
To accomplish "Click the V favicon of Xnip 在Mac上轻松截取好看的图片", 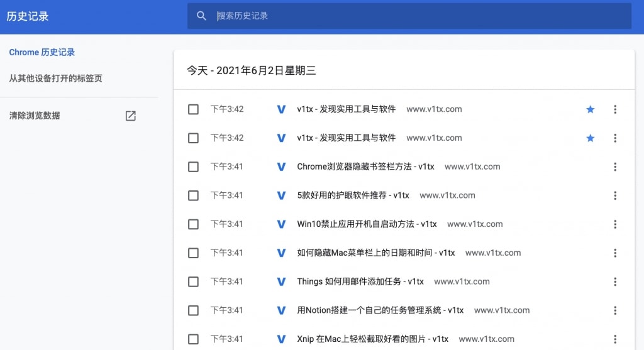I will (281, 339).
